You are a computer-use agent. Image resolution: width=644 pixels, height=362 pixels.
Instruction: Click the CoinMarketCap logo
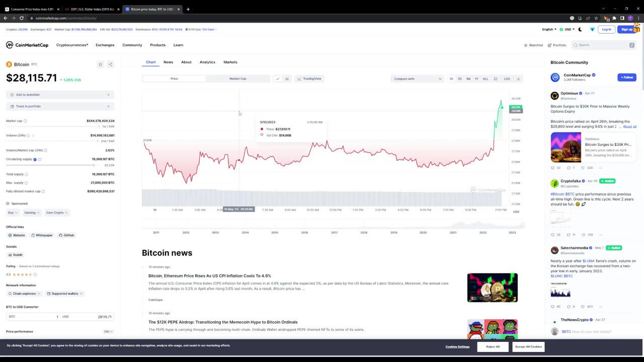click(27, 45)
